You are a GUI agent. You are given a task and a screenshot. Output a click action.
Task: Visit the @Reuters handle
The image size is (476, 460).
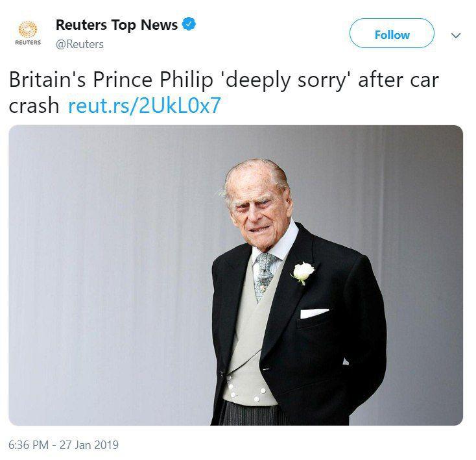pos(80,44)
